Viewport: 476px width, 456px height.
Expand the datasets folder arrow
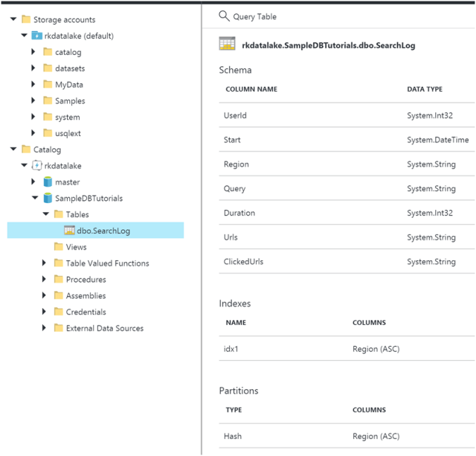tap(33, 68)
